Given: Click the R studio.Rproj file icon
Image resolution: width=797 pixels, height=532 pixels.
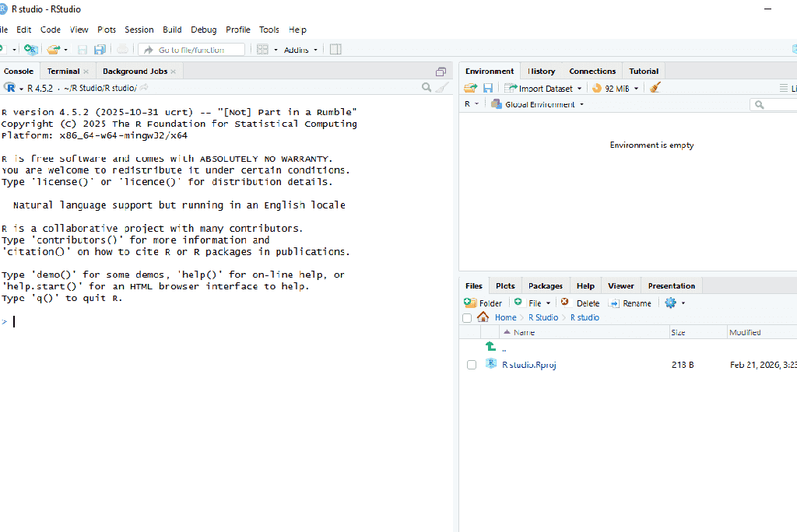Looking at the screenshot, I should pyautogui.click(x=490, y=363).
